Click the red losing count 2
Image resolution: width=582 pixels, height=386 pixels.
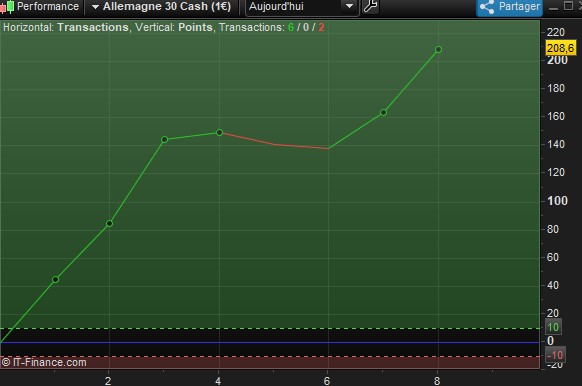[x=321, y=27]
